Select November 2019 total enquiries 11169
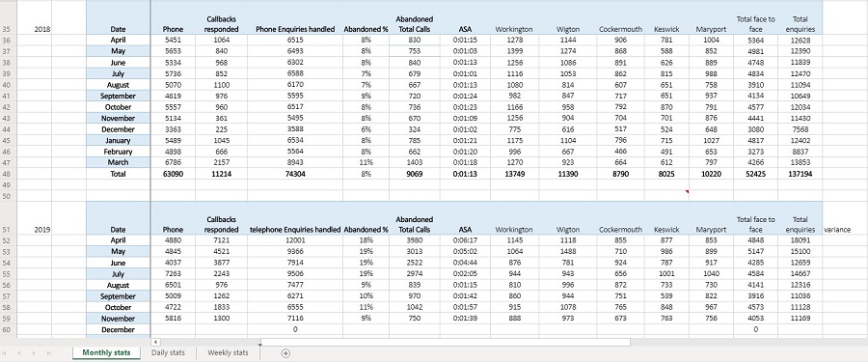This screenshot has width=868, height=364. (x=800, y=318)
